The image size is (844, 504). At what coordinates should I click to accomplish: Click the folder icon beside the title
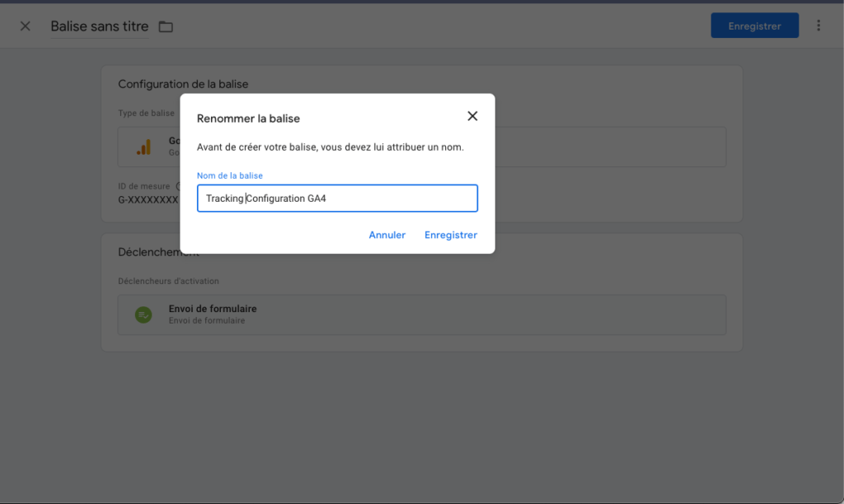pyautogui.click(x=166, y=26)
